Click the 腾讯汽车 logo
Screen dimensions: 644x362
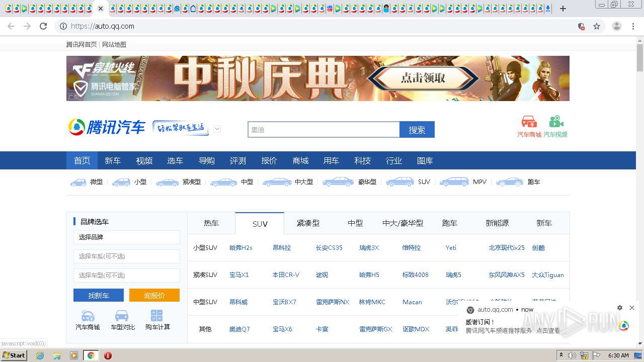[x=107, y=127]
